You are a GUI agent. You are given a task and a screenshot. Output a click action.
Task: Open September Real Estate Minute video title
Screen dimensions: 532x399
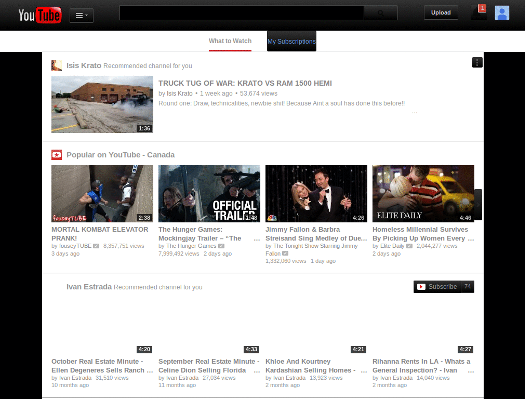pos(209,366)
